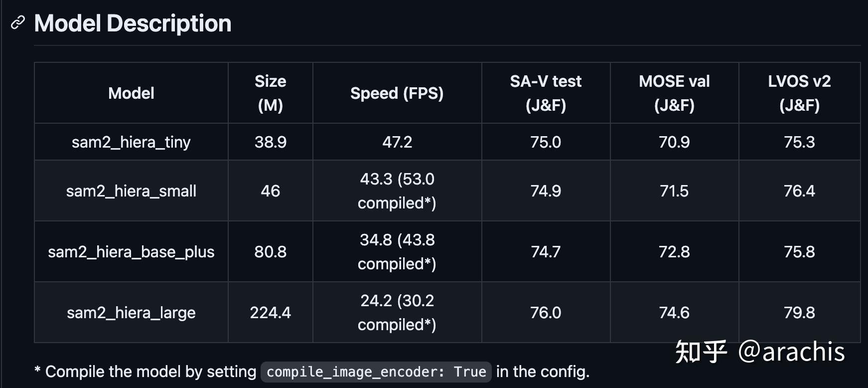This screenshot has height=388, width=868.
Task: Click the MOSE val (J&F) header
Action: tap(674, 93)
